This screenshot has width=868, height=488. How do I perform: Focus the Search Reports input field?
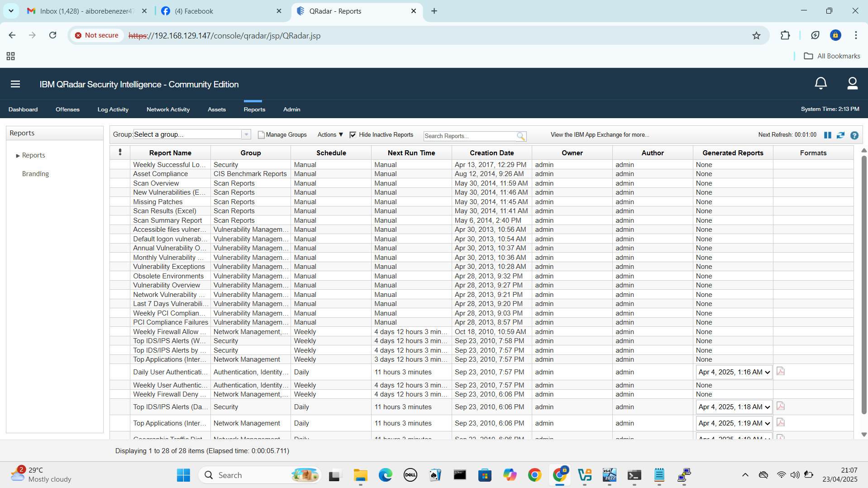pyautogui.click(x=470, y=136)
